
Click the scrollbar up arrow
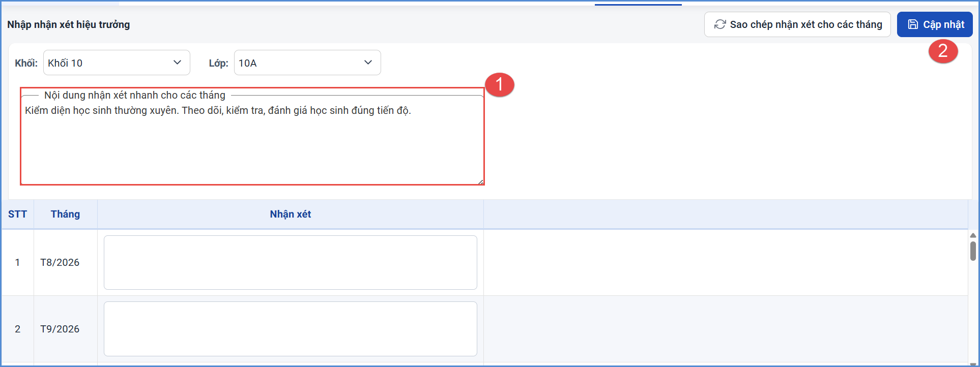click(x=973, y=235)
